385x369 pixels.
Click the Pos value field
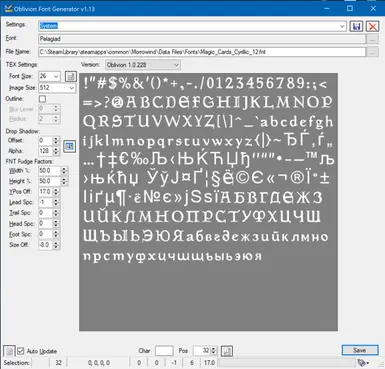[x=202, y=351]
